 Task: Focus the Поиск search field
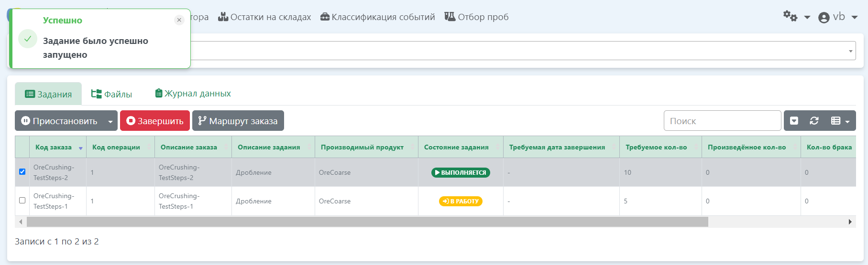(x=722, y=121)
